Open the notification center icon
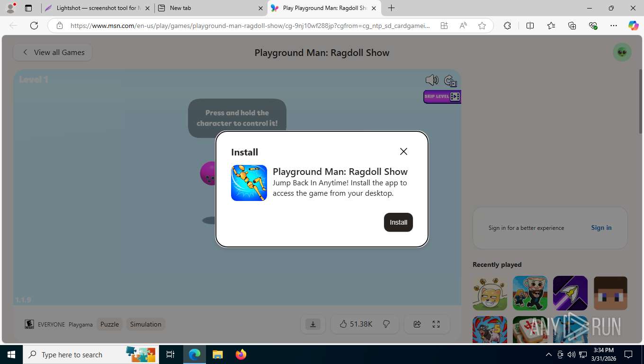The width and height of the screenshot is (644, 364). tap(628, 355)
